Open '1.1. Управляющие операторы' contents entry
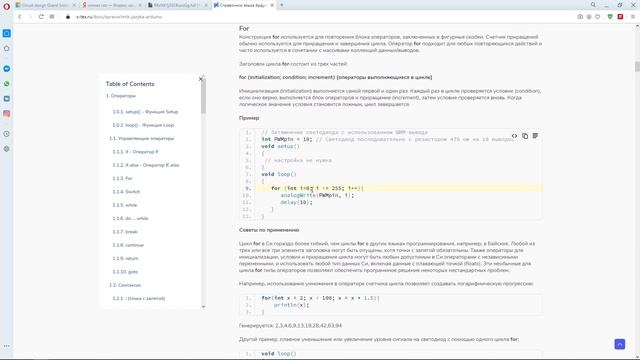 (142, 139)
